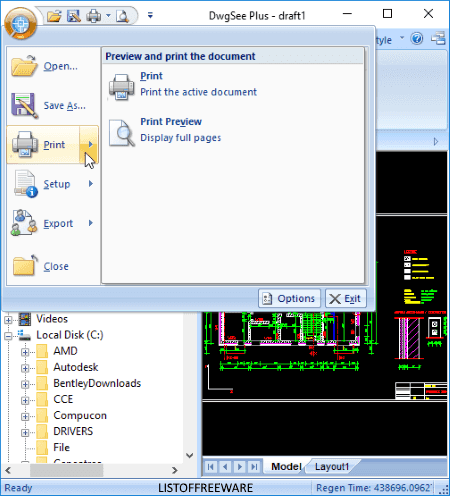
Task: Open the dropdown arrow next to printer icon
Action: (108, 15)
